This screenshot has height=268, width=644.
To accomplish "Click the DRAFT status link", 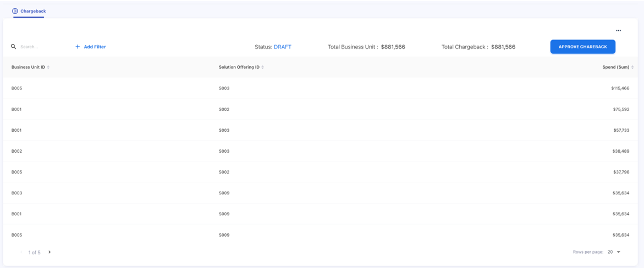I will click(282, 47).
